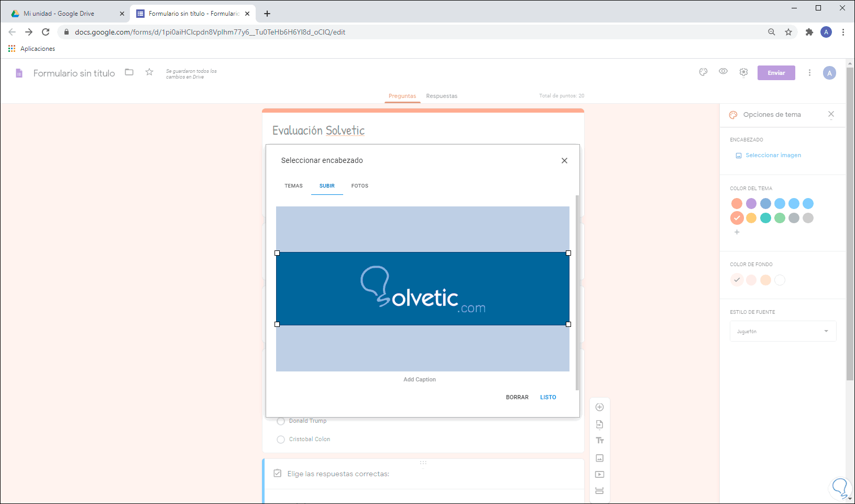Open the three-dot more options menu

click(x=809, y=73)
